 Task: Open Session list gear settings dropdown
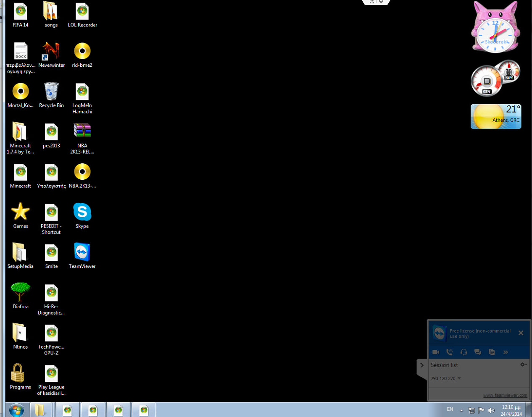coord(523,365)
